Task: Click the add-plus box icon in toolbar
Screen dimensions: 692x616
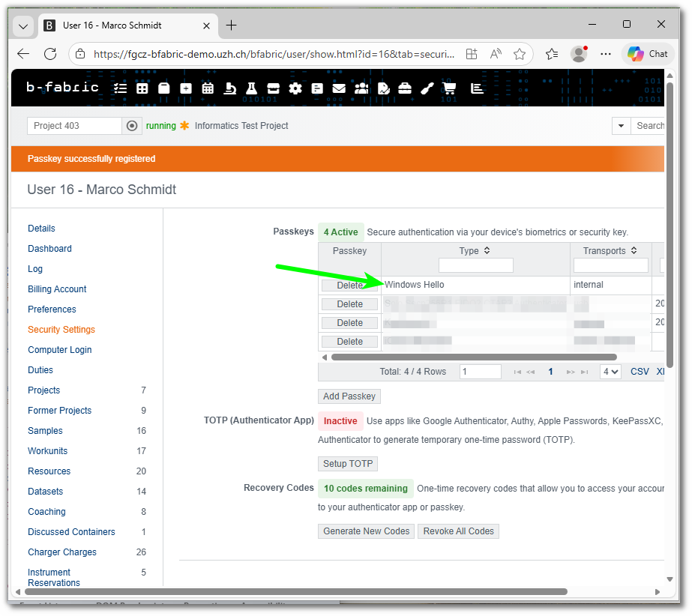Action: tap(186, 88)
